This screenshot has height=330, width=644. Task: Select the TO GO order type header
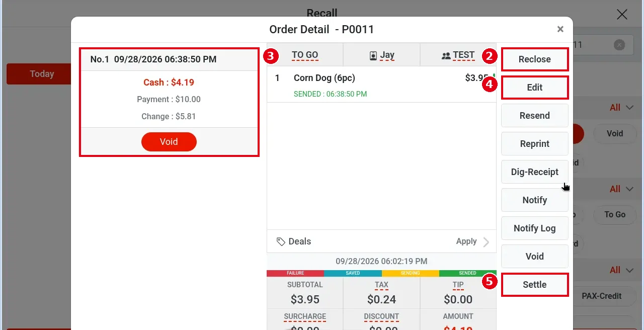pyautogui.click(x=305, y=55)
